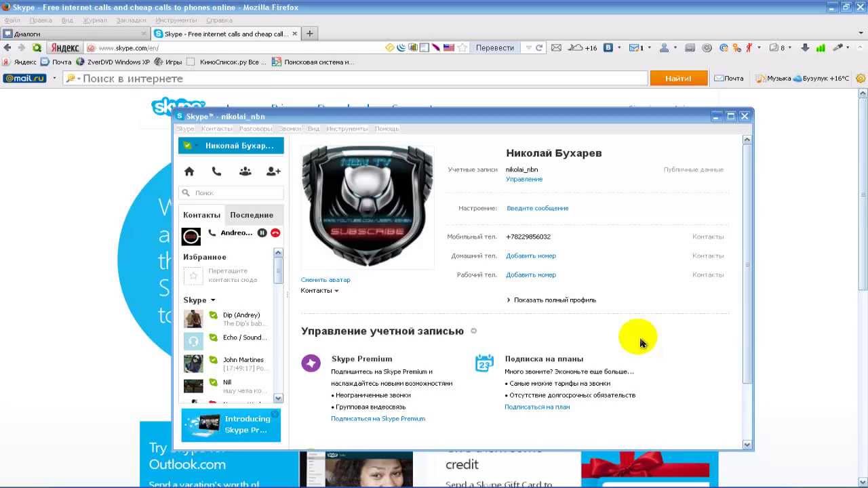This screenshot has height=488, width=868.
Task: Bookmark the page with star icon
Action: tap(462, 47)
